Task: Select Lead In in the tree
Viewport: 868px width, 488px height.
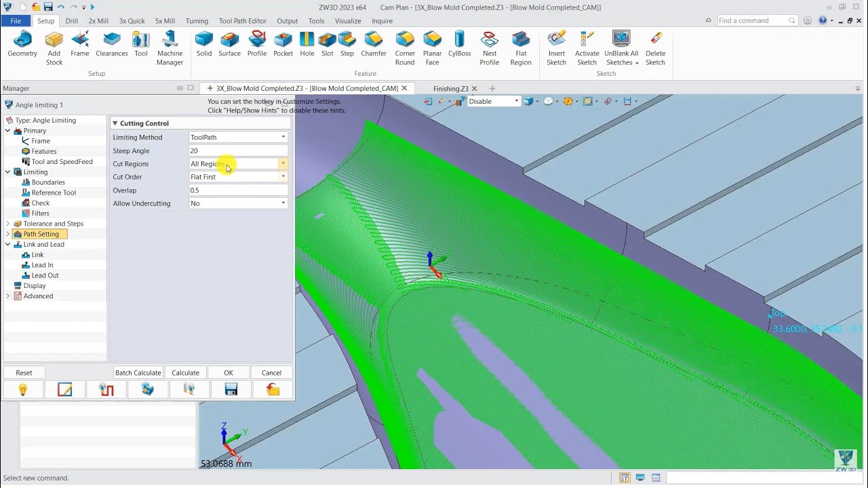Action: (x=42, y=265)
